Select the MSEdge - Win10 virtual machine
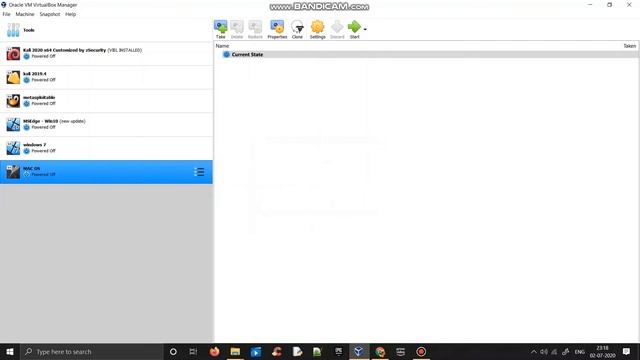The width and height of the screenshot is (640, 360). click(x=106, y=124)
